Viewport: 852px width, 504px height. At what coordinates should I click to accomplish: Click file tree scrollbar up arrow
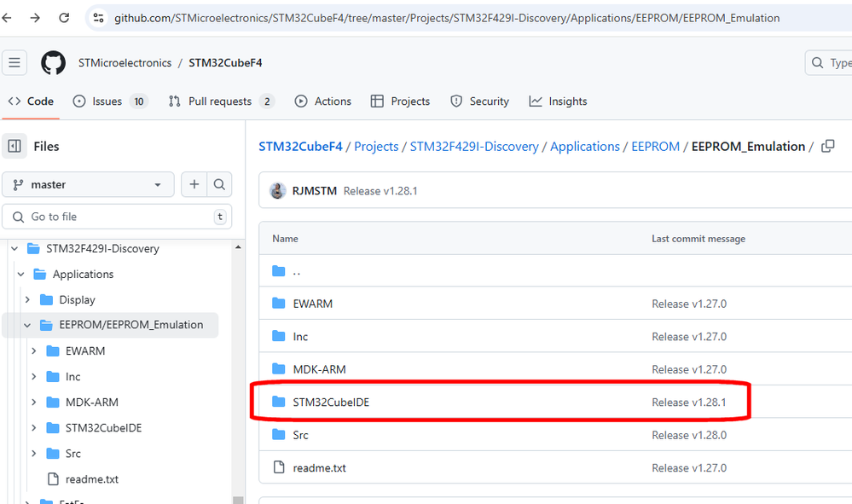coord(238,247)
